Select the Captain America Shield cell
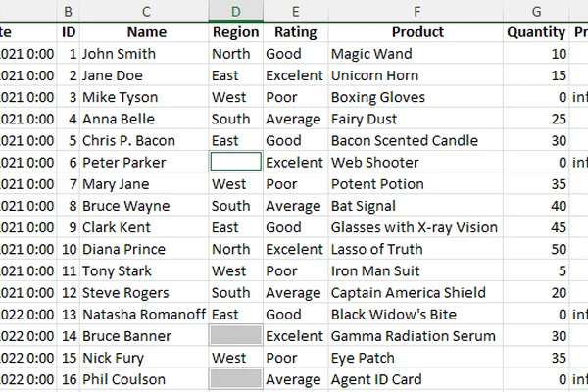Image resolution: width=588 pixels, height=392 pixels. pos(416,293)
